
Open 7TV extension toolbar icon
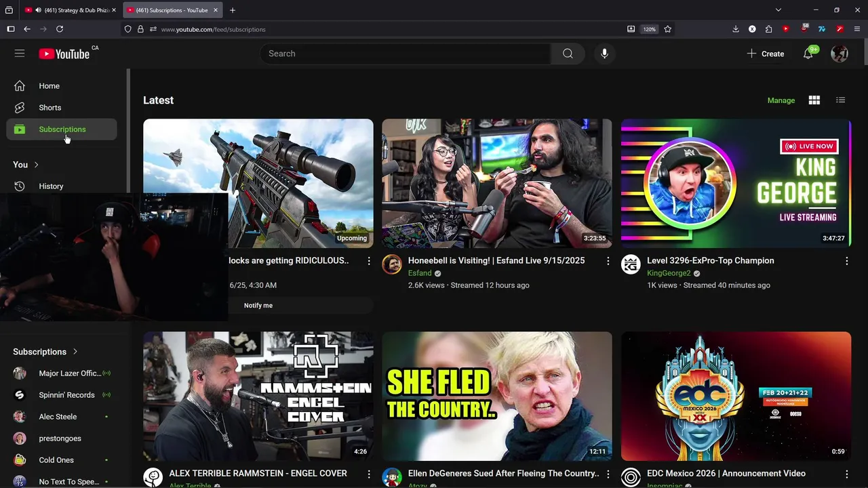tap(821, 29)
